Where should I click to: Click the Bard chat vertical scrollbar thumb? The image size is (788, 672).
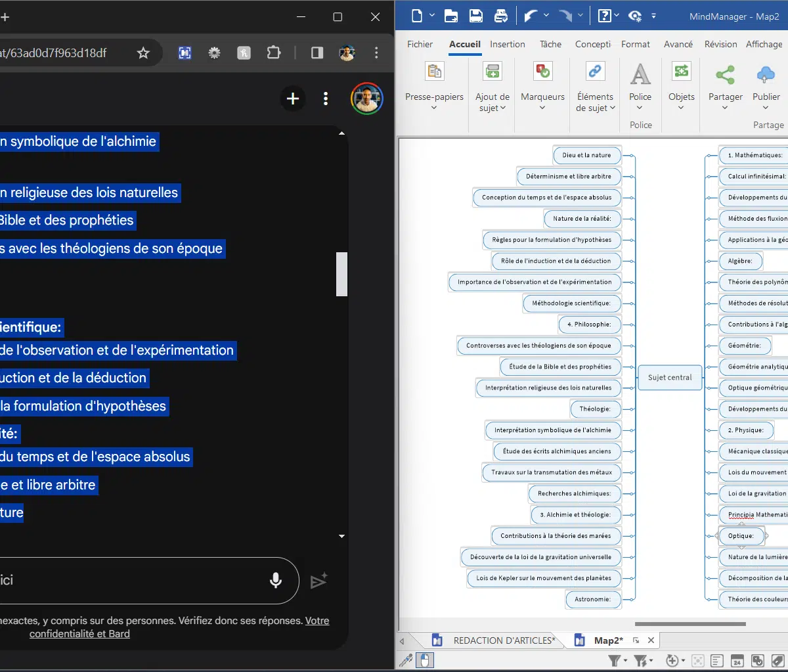coord(341,274)
